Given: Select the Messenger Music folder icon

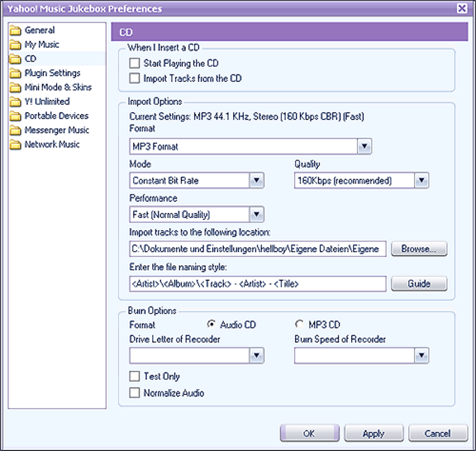Looking at the screenshot, I should [x=16, y=130].
